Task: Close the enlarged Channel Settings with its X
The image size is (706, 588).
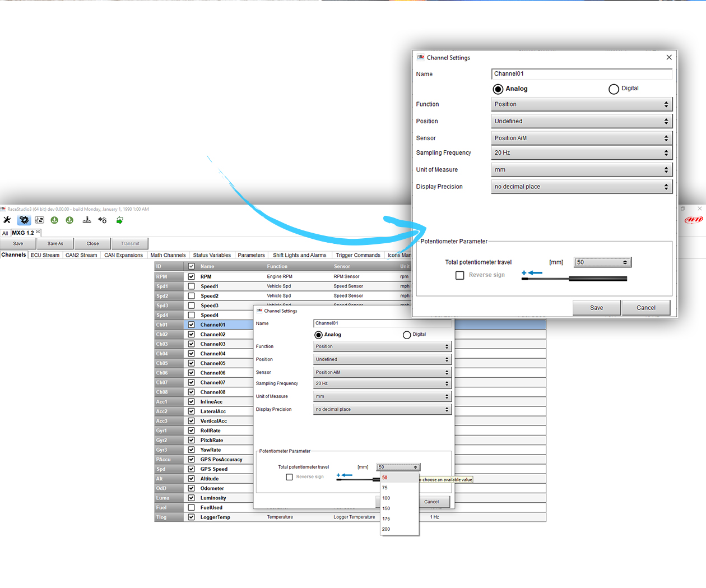Action: point(669,57)
